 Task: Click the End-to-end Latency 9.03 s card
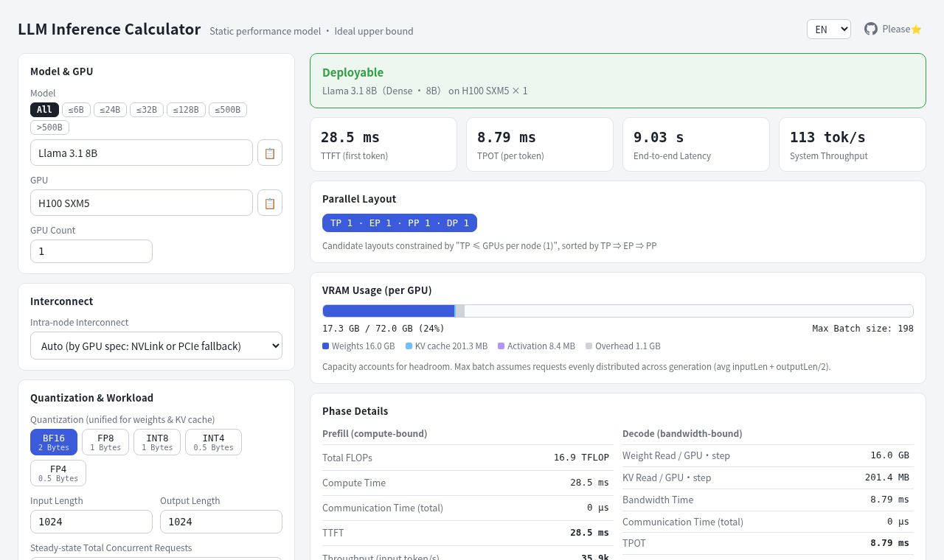coord(696,144)
